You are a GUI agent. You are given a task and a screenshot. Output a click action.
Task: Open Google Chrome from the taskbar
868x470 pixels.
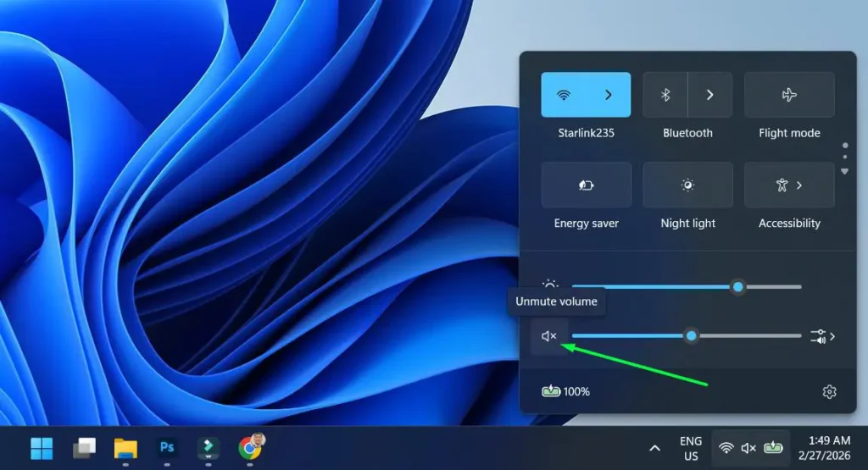251,447
